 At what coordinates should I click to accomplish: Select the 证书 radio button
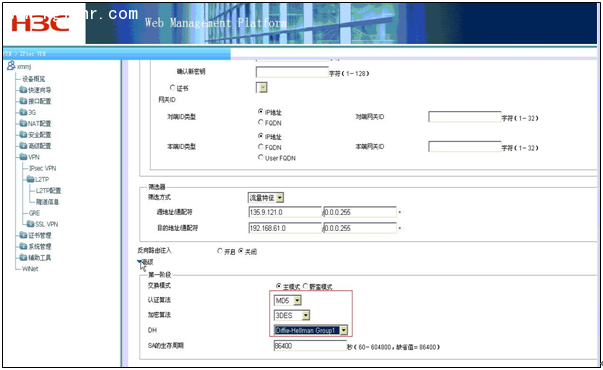coord(173,88)
